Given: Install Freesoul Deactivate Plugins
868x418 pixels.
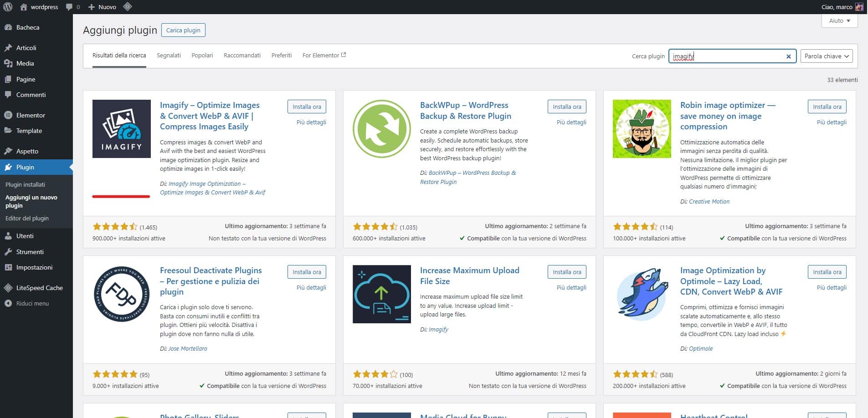Looking at the screenshot, I should pos(307,272).
